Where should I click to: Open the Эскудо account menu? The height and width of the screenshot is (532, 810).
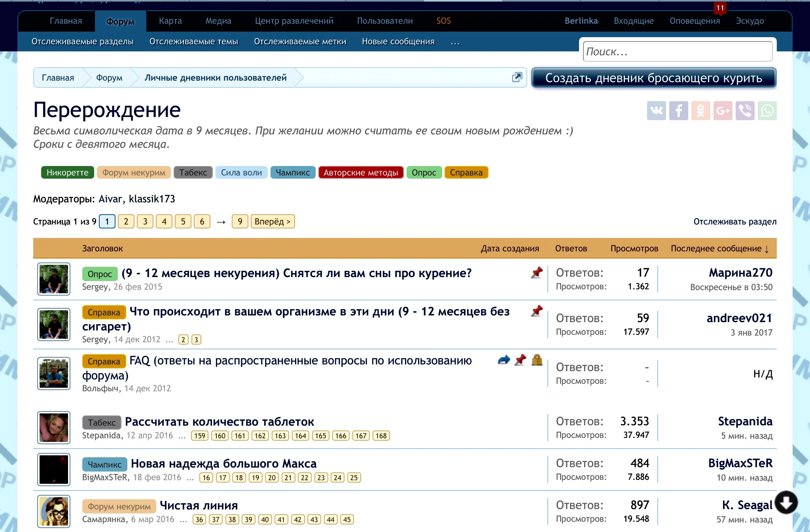tap(749, 21)
